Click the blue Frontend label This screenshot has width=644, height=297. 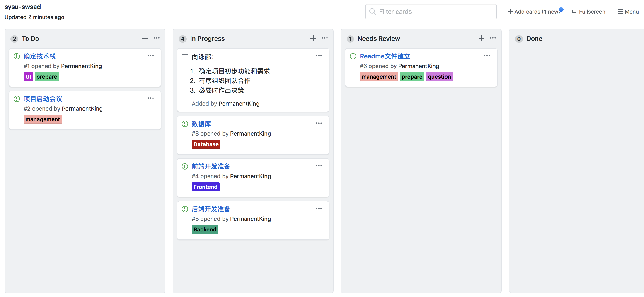point(205,187)
